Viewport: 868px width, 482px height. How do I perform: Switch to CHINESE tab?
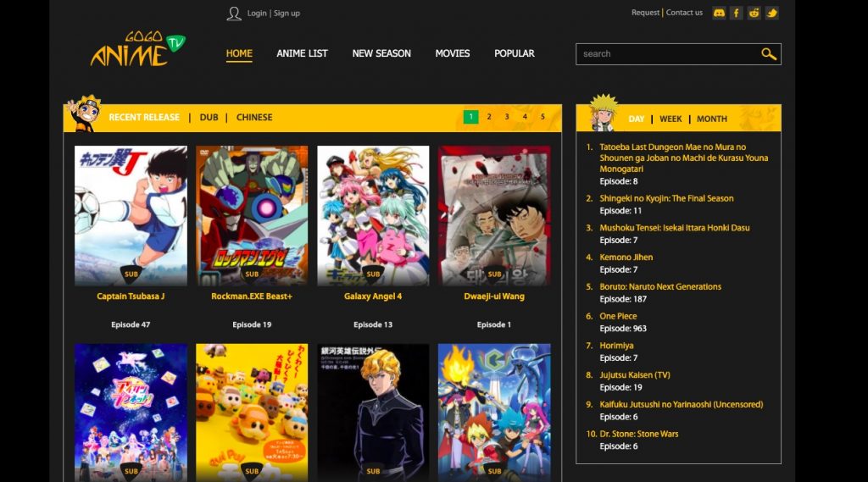tap(254, 117)
